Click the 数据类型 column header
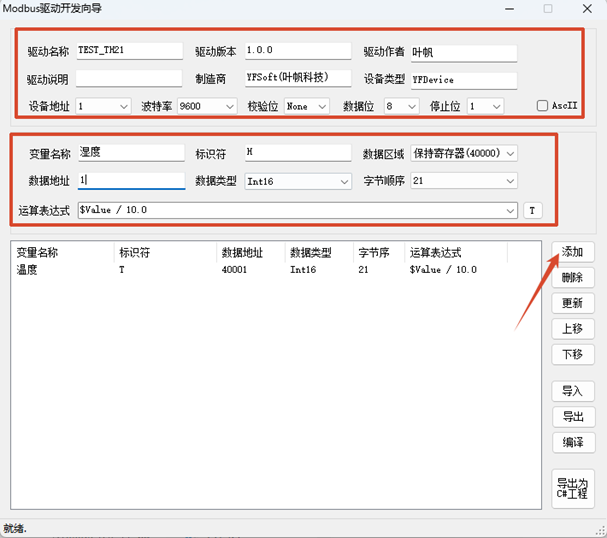 point(319,253)
